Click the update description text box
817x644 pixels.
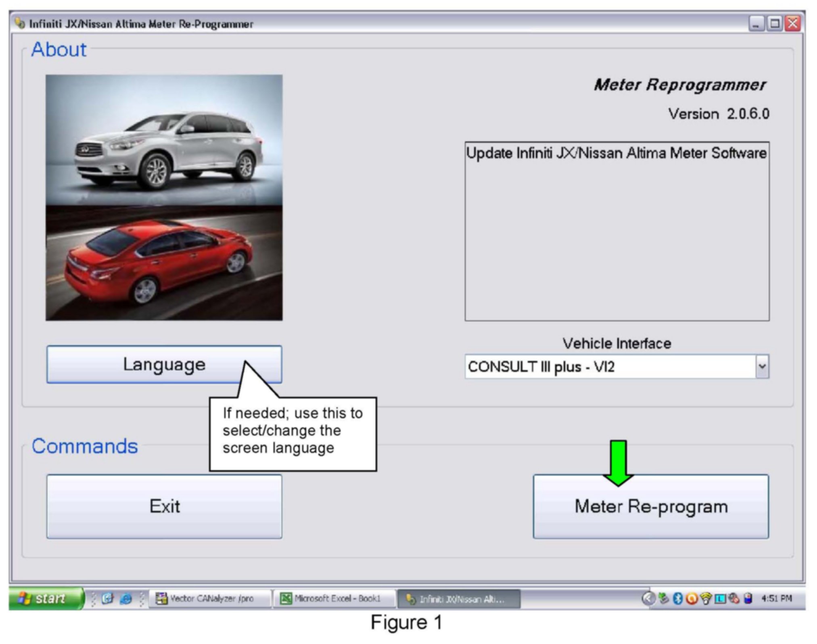pos(616,231)
